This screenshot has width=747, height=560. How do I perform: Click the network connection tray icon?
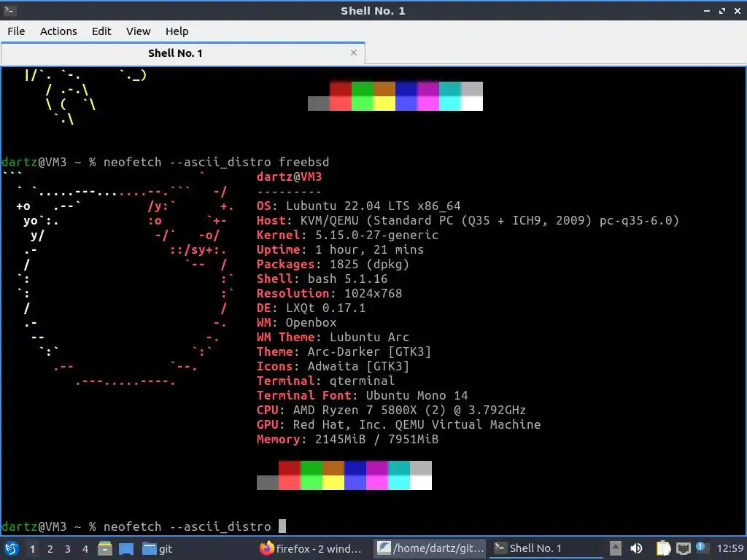(683, 548)
